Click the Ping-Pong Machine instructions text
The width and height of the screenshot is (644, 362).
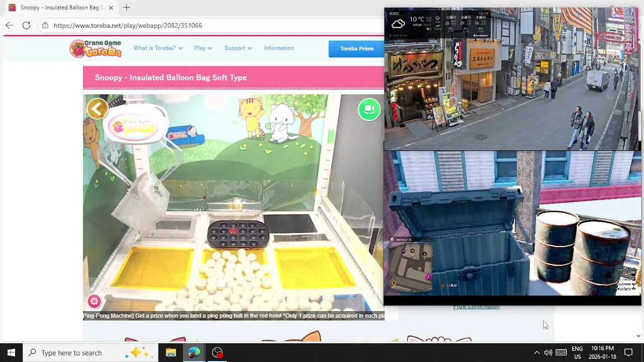(x=233, y=316)
